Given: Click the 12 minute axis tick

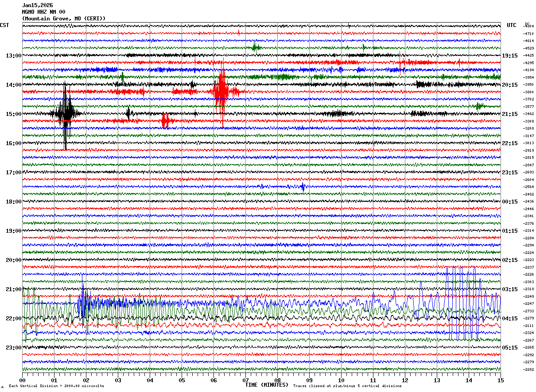Looking at the screenshot, I should pos(405,380).
